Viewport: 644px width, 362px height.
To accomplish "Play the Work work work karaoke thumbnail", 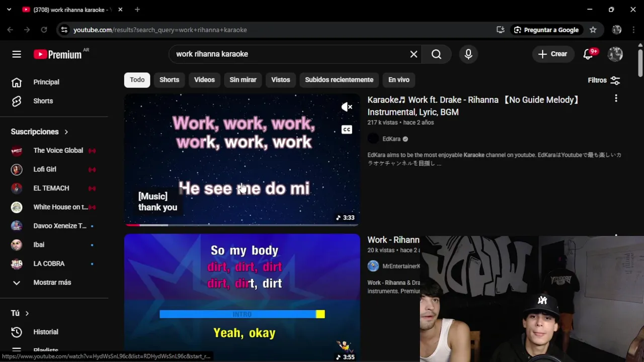I will (242, 159).
